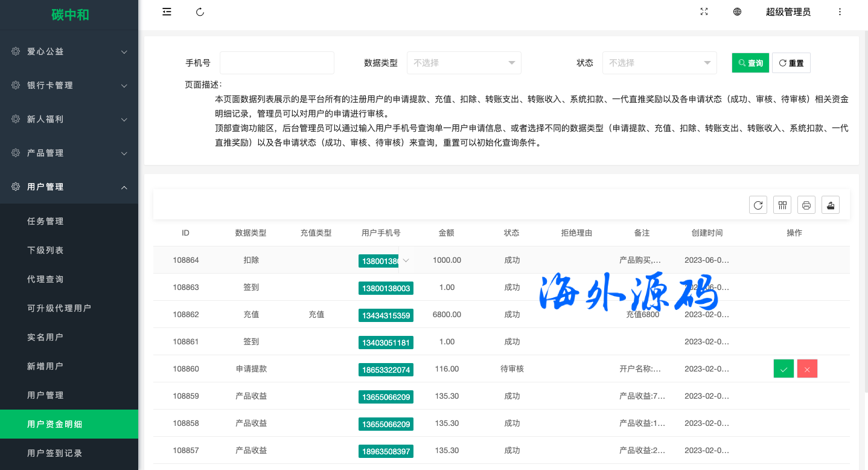The height and width of the screenshot is (470, 868).
Task: Open the 数据类型 dropdown
Action: (x=464, y=63)
